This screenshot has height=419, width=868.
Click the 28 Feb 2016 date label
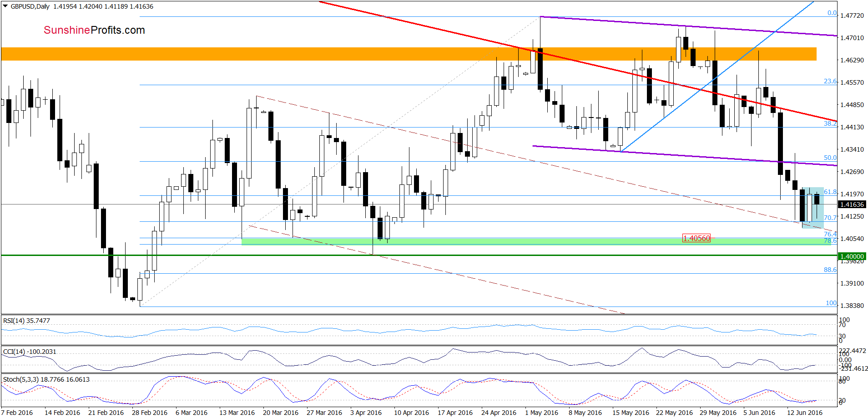pos(150,413)
